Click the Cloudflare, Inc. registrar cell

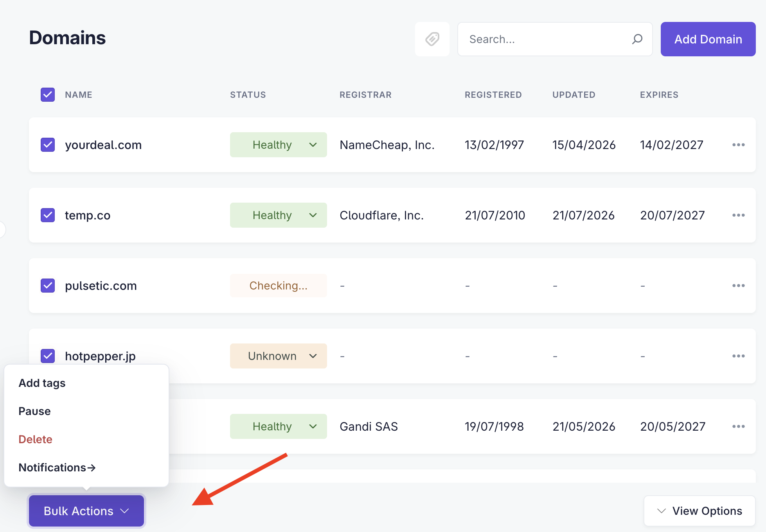point(382,215)
